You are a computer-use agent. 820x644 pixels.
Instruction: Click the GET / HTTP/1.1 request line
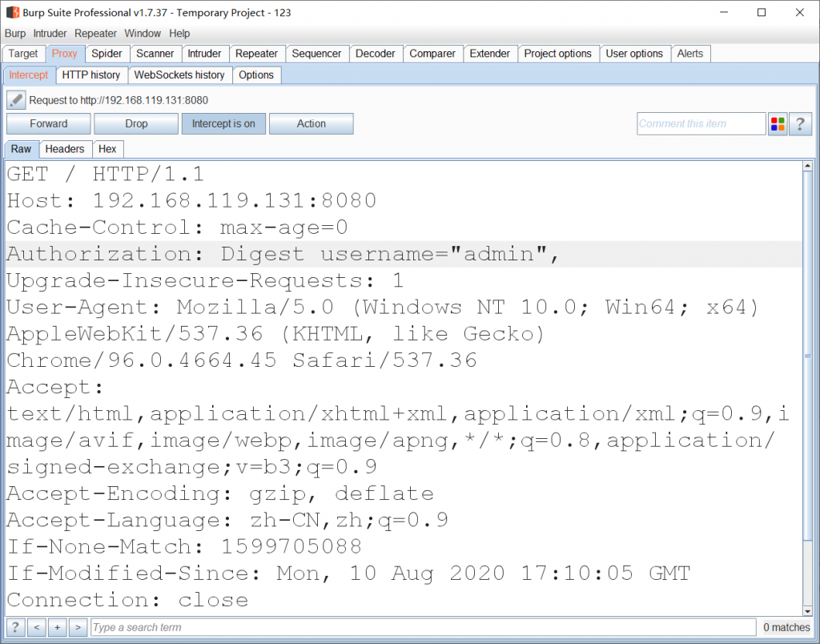tap(105, 174)
